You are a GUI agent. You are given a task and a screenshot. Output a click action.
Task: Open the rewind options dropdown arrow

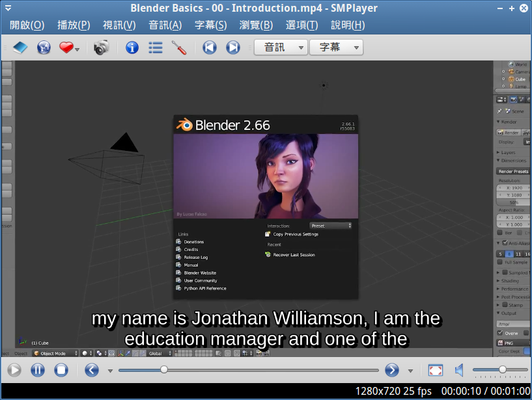click(x=110, y=371)
